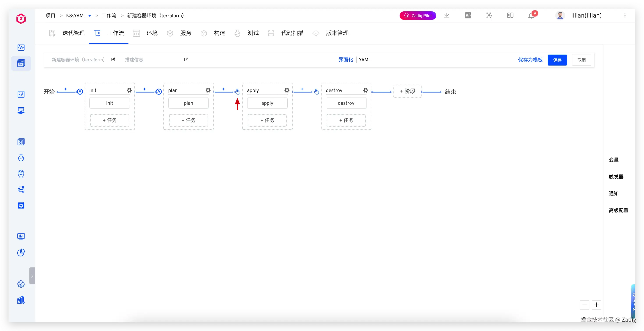Open the user menu three dots
The image size is (644, 331).
625,16
